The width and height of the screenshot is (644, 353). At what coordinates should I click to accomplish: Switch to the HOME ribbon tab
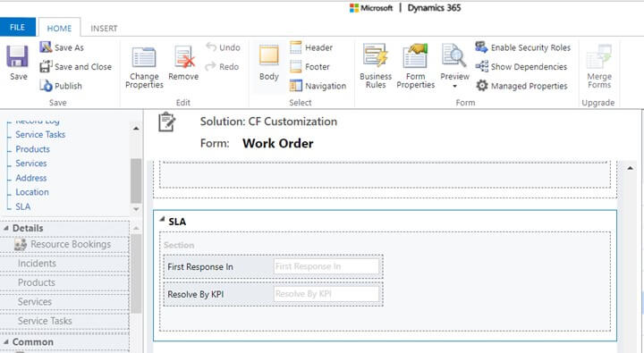click(x=59, y=28)
